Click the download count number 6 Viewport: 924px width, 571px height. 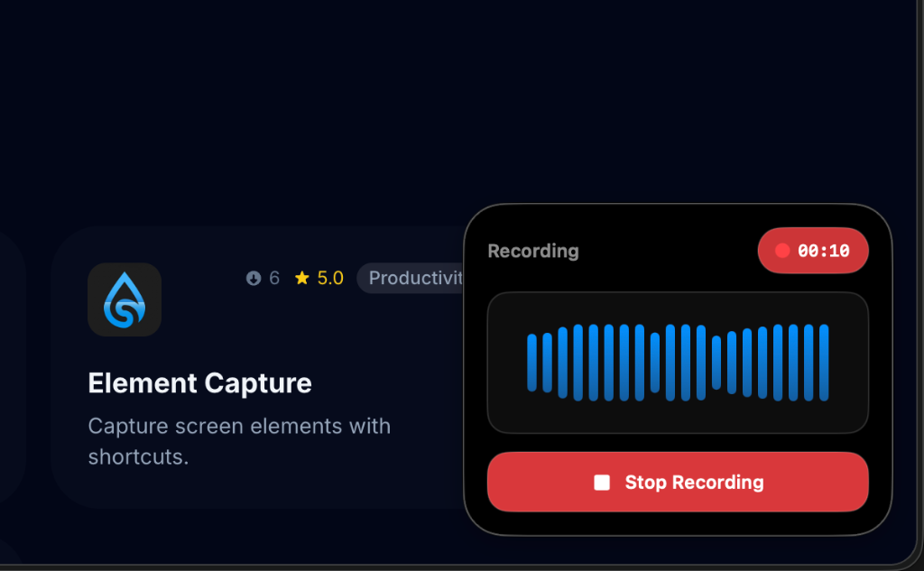274,278
